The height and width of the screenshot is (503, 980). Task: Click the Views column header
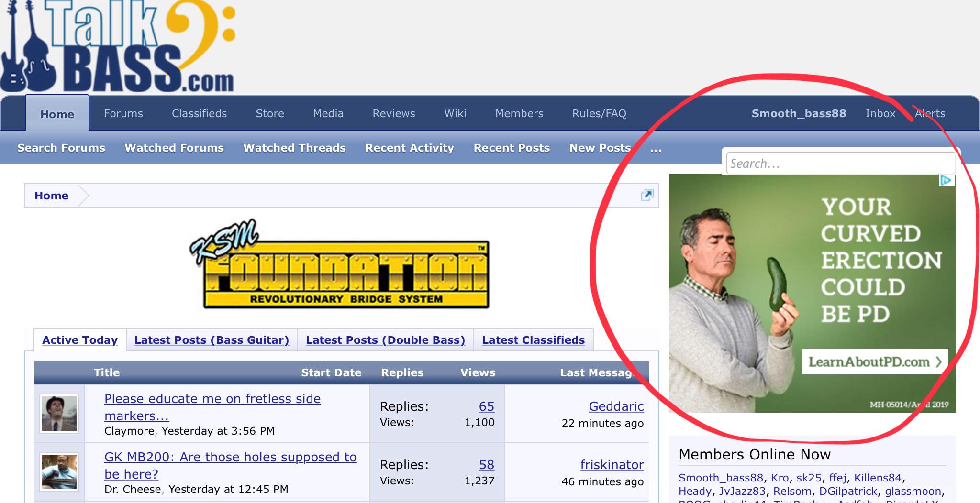pos(478,372)
